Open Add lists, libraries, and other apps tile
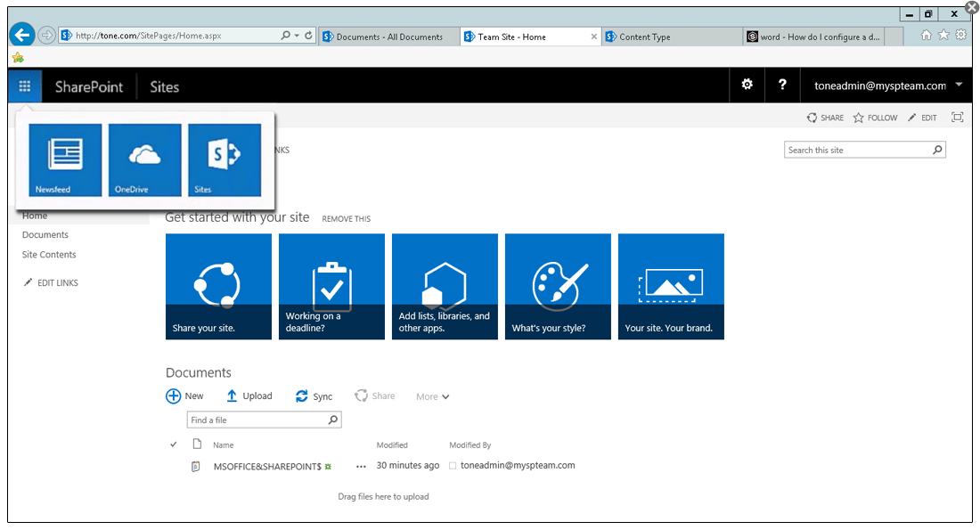980x530 pixels. tap(445, 287)
